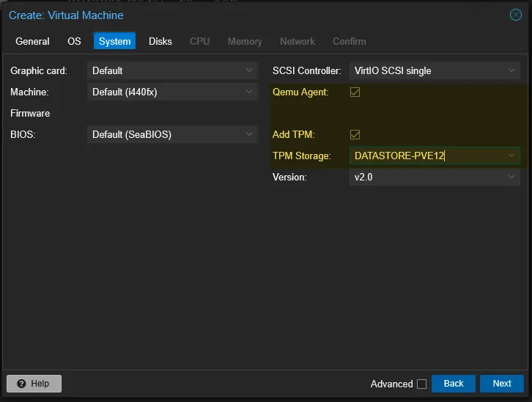This screenshot has width=532, height=402.
Task: Uncheck the Add TPM checkbox
Action: [x=355, y=135]
